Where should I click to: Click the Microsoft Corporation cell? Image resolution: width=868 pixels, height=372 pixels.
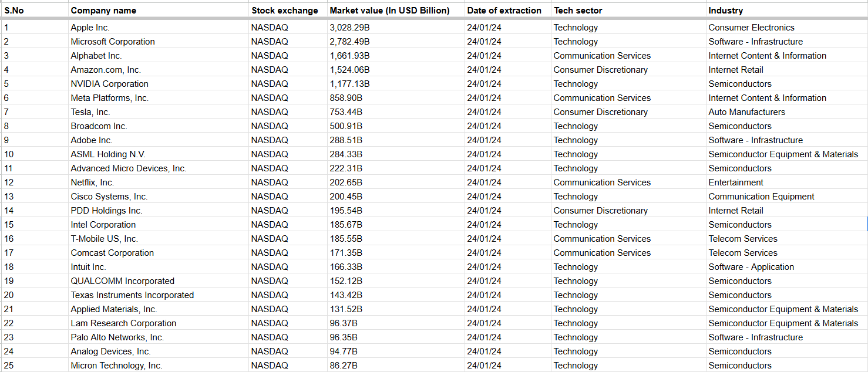[158, 42]
